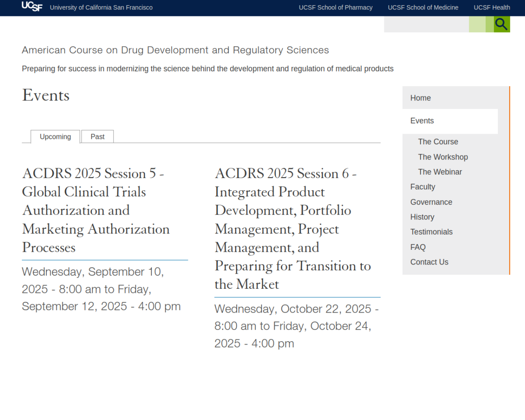
Task: Open The Webinar submenu item
Action: coord(440,172)
